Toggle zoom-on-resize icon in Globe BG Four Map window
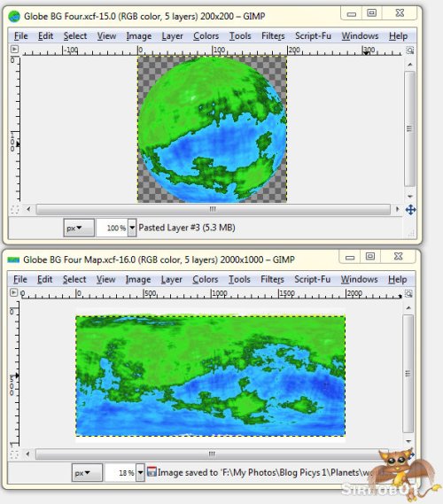Image resolution: width=443 pixels, height=504 pixels. point(409,293)
